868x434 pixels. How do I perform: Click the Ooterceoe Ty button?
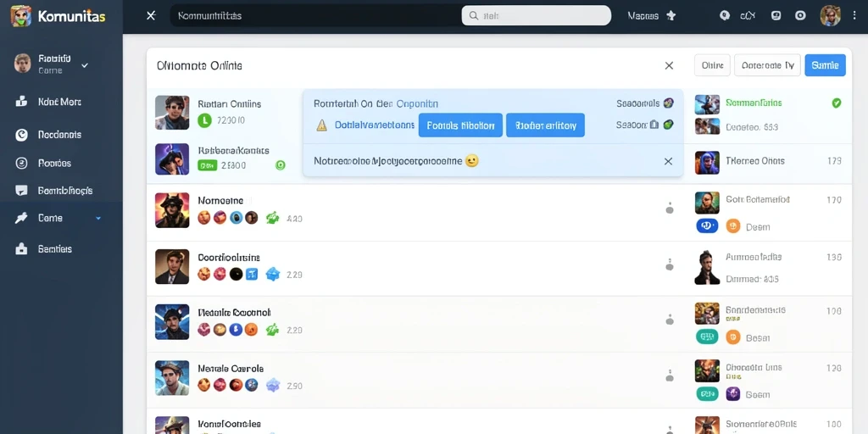click(x=767, y=65)
